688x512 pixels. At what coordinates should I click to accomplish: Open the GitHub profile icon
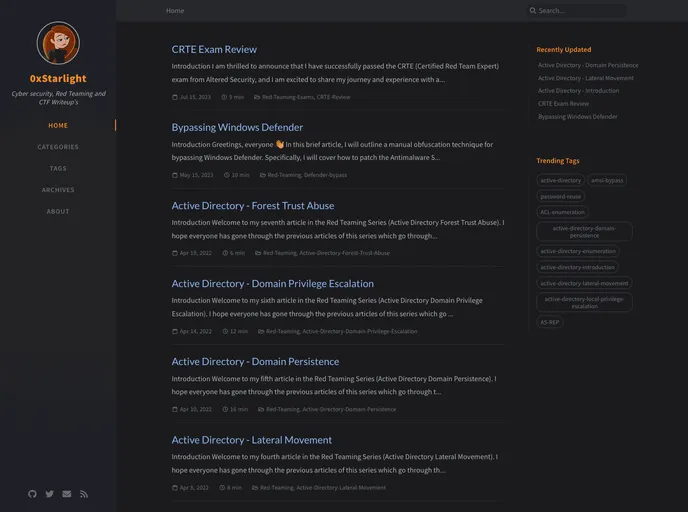coord(32,494)
